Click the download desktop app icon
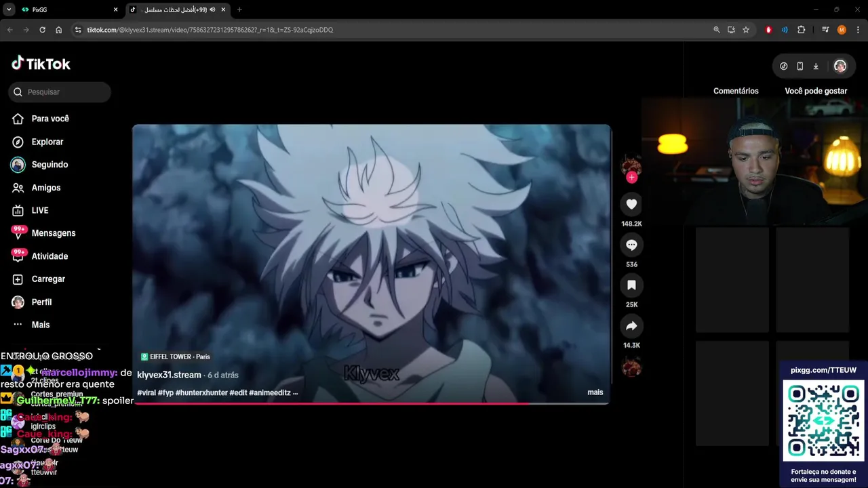The width and height of the screenshot is (868, 488). (816, 66)
